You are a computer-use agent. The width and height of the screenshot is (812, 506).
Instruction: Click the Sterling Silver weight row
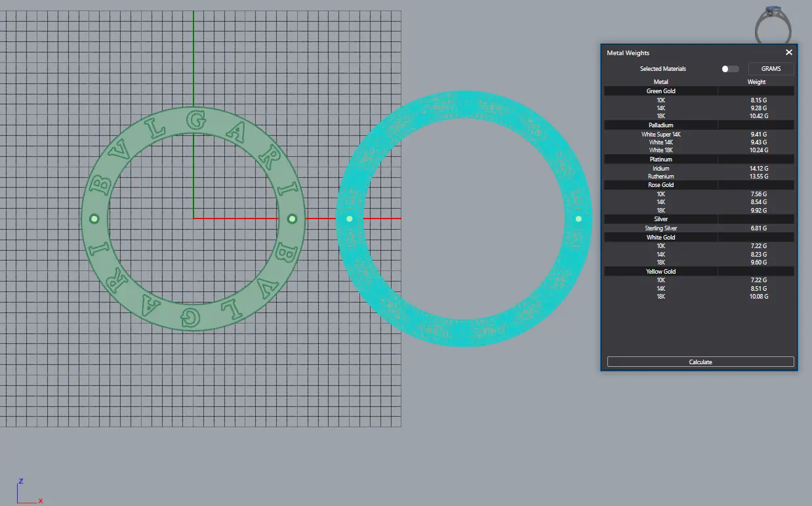tap(660, 228)
